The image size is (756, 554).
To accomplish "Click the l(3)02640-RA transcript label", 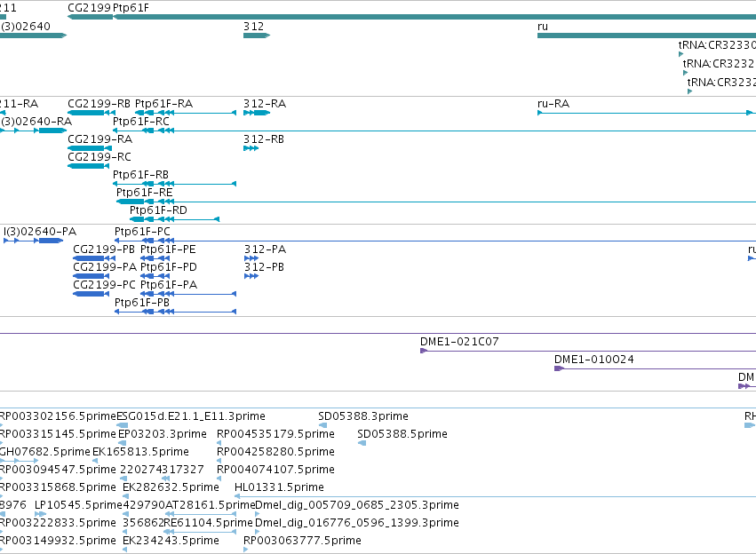I will coord(36,122).
